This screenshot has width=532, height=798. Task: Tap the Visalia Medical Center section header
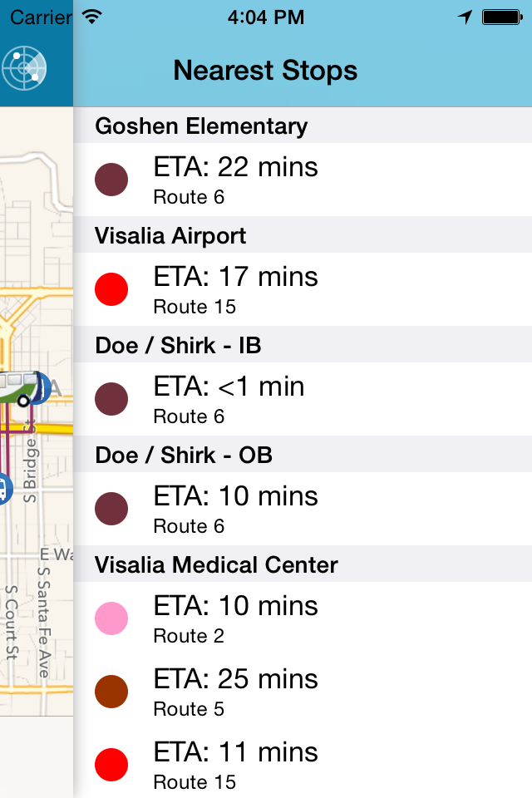(x=303, y=564)
